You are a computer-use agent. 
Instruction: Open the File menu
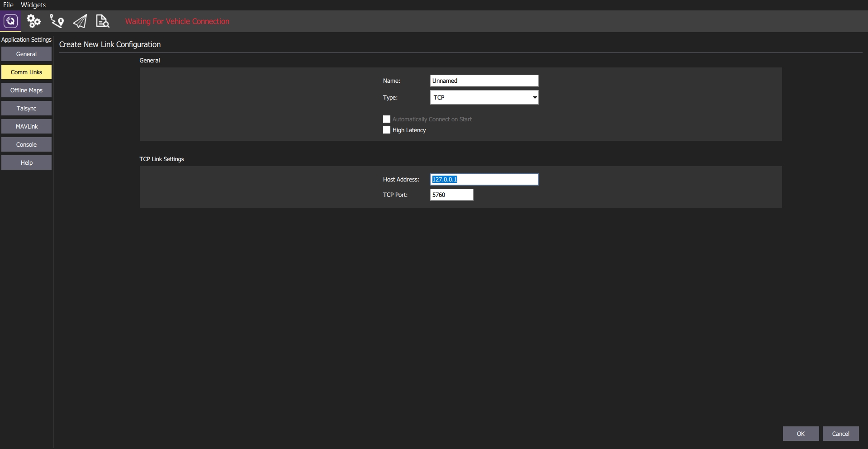(8, 5)
